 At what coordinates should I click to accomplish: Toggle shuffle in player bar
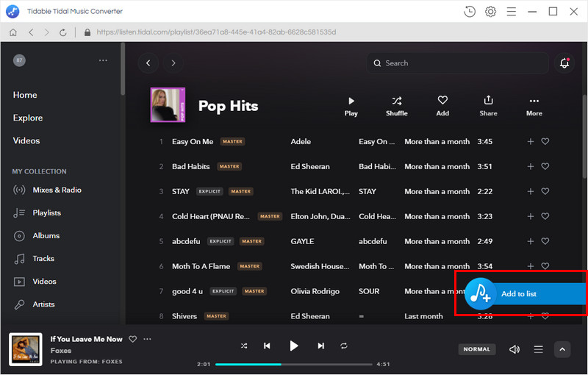point(244,346)
